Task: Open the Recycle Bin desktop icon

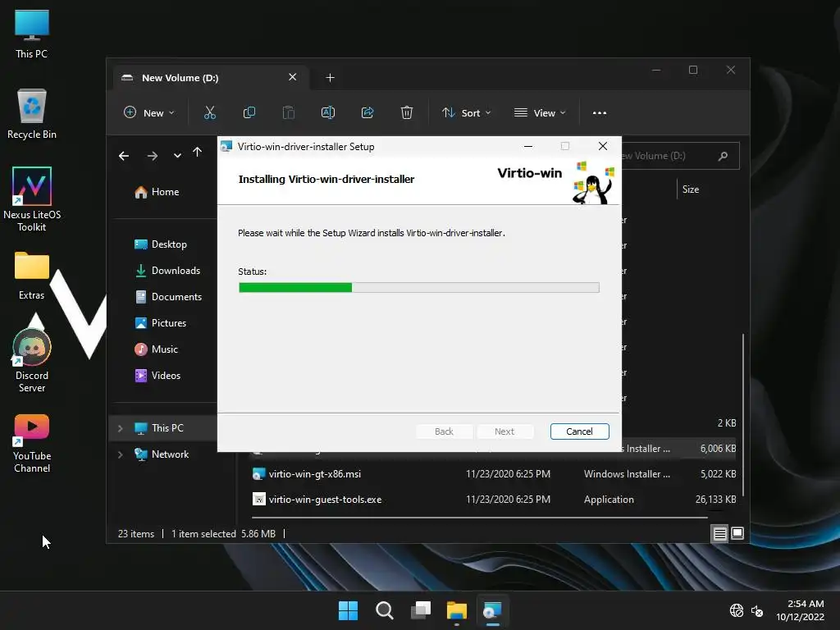Action: [32, 114]
